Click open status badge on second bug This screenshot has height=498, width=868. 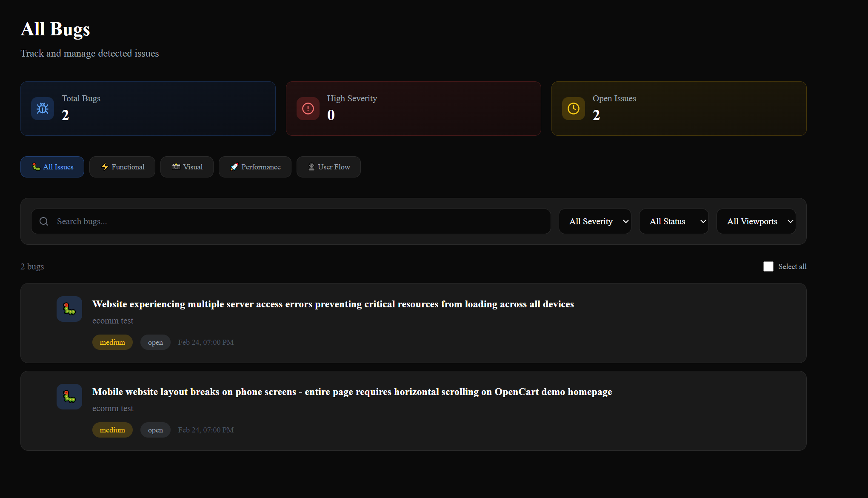point(155,430)
